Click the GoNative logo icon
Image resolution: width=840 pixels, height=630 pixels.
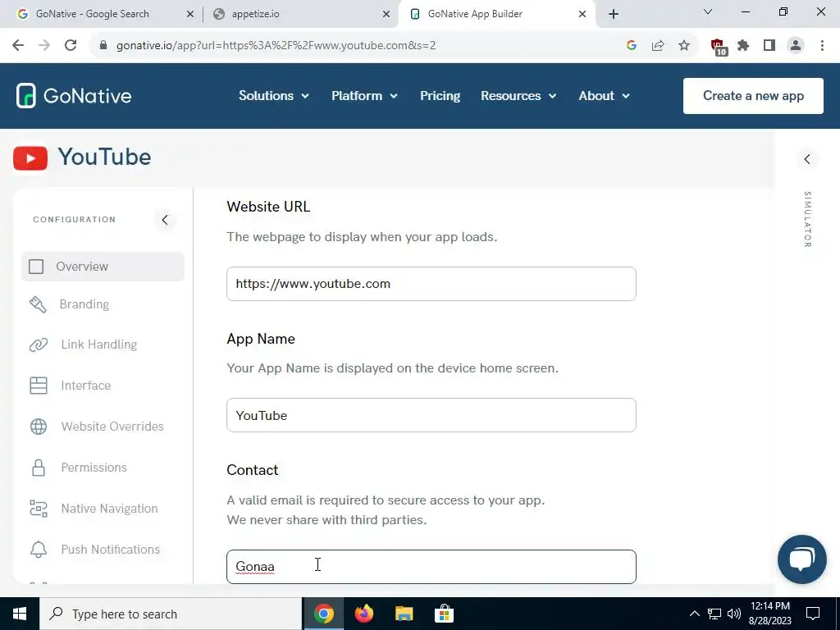[25, 96]
